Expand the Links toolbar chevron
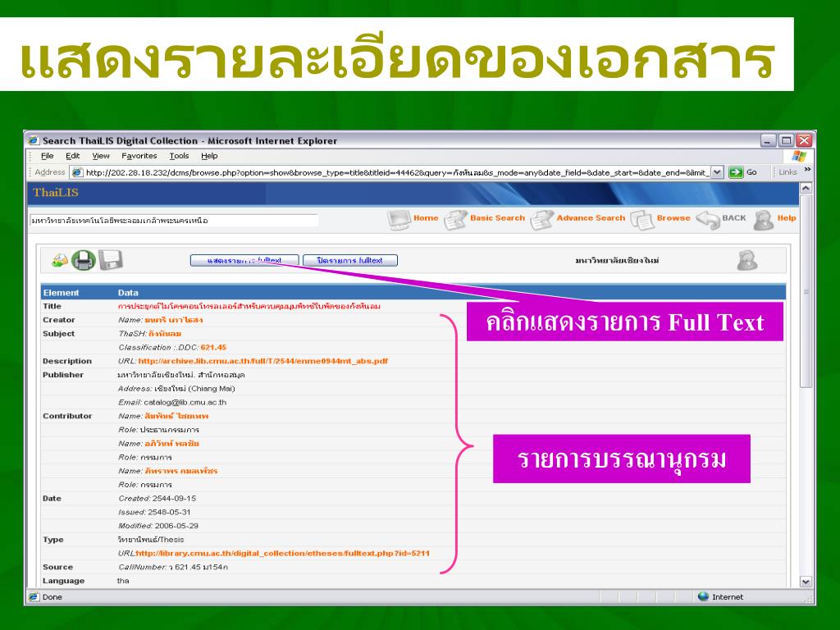Viewport: 840px width, 630px height. point(807,170)
